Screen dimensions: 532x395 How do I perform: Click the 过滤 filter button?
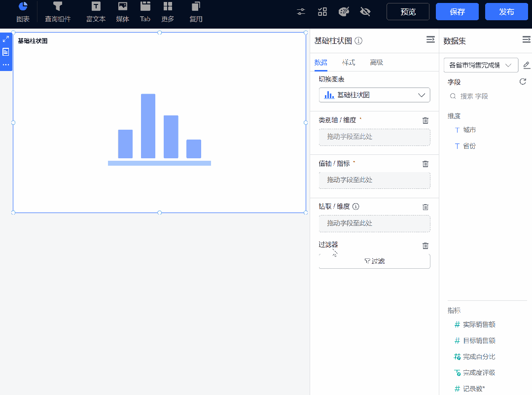374,261
